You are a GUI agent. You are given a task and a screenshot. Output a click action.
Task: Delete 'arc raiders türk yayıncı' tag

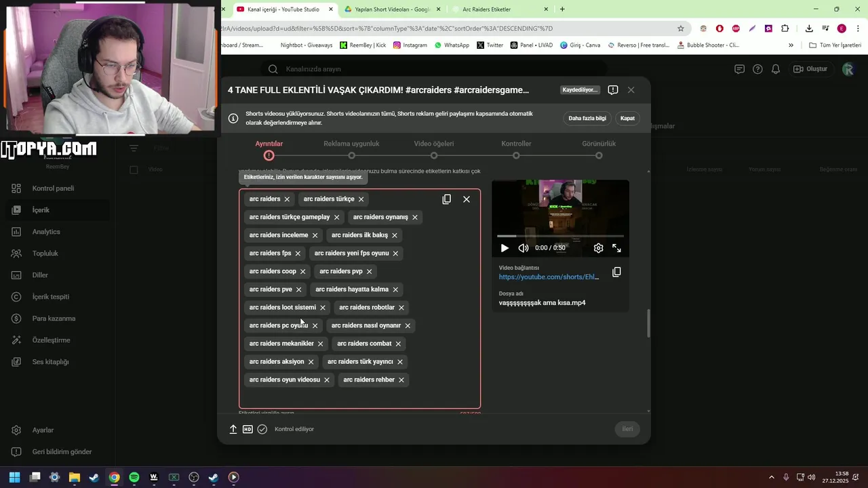coord(400,362)
